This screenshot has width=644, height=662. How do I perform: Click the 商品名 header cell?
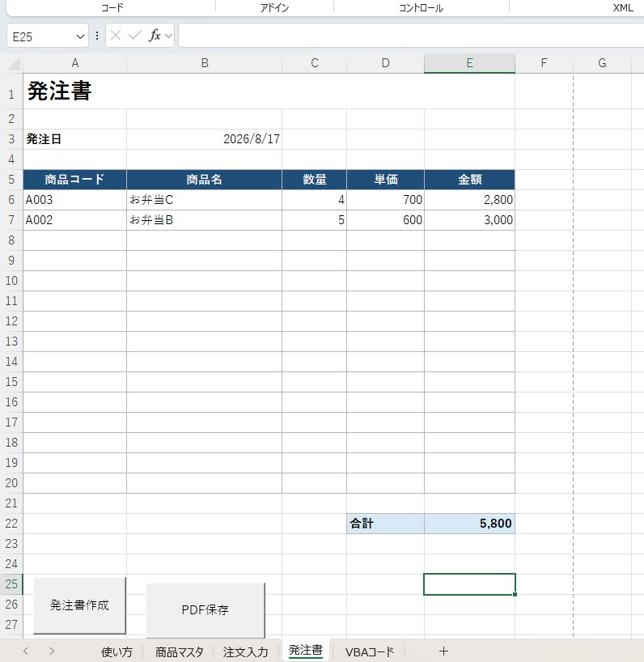pyautogui.click(x=204, y=180)
